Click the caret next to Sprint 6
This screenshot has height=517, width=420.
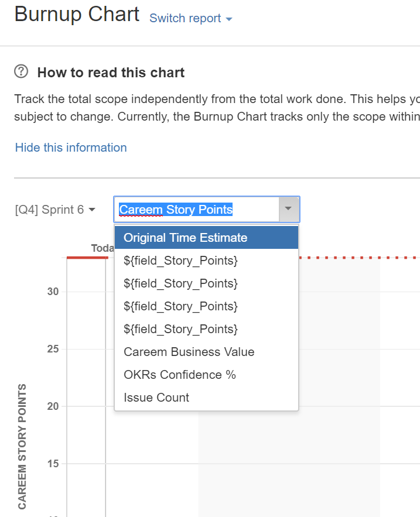[92, 210]
